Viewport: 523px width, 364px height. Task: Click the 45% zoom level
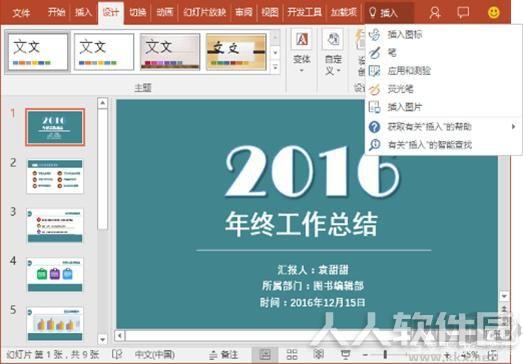[471, 355]
